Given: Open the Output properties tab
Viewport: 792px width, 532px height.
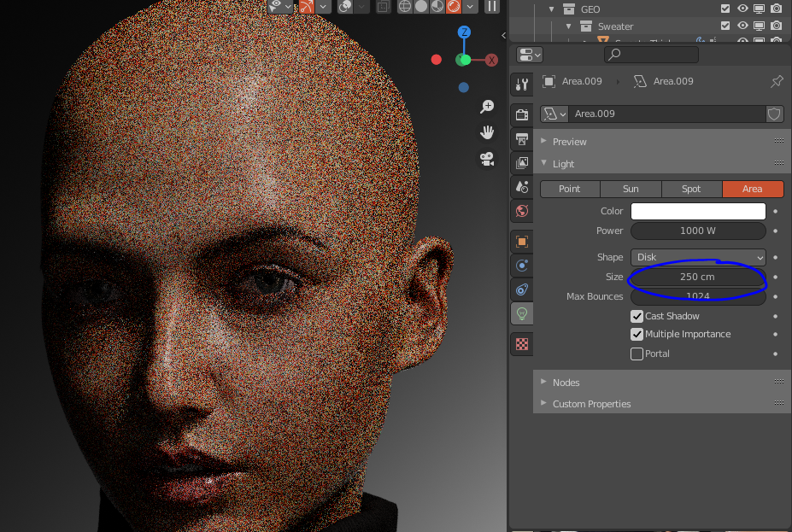Looking at the screenshot, I should pos(522,138).
